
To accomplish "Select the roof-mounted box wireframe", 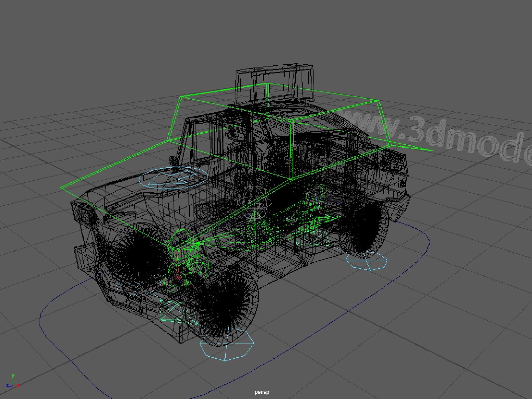I will click(275, 83).
